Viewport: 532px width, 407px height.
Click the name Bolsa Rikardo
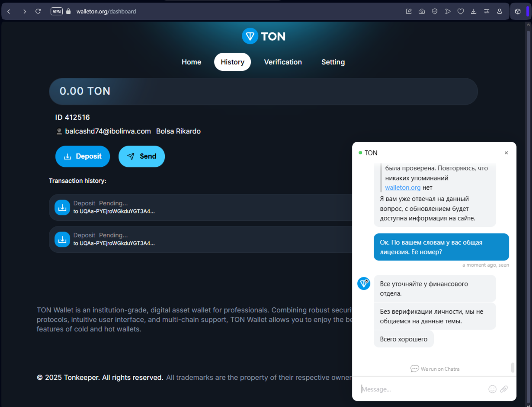(178, 131)
